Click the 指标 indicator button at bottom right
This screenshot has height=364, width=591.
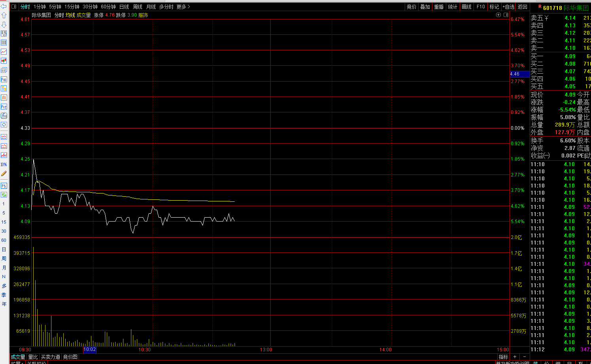click(x=504, y=357)
